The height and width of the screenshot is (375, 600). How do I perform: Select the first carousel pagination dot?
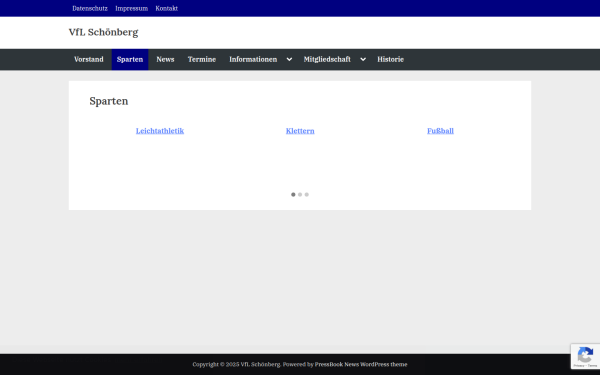coord(293,194)
